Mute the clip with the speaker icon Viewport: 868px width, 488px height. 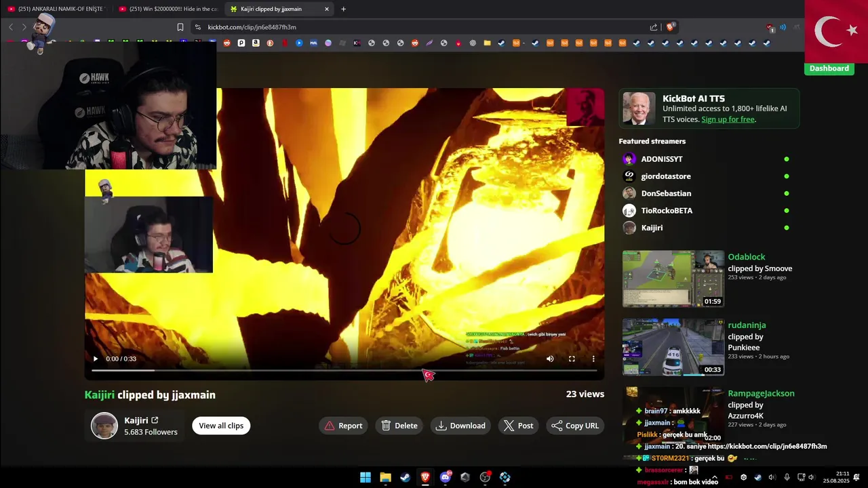point(550,359)
